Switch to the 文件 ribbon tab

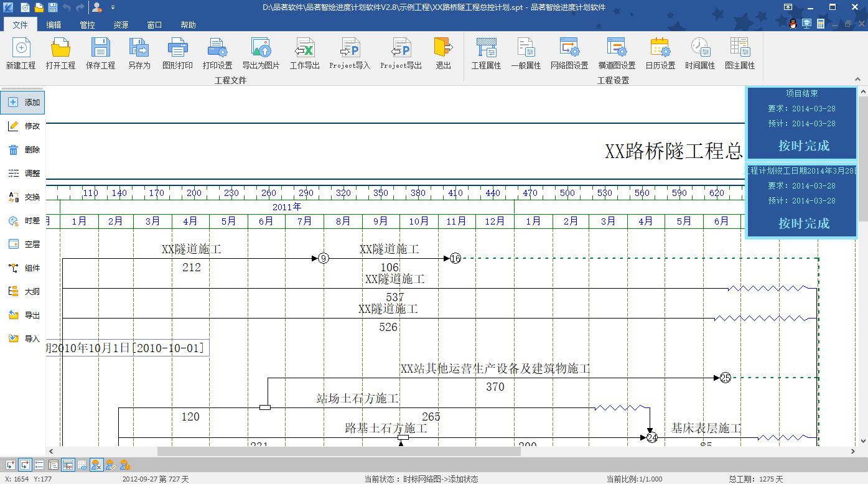pos(21,25)
